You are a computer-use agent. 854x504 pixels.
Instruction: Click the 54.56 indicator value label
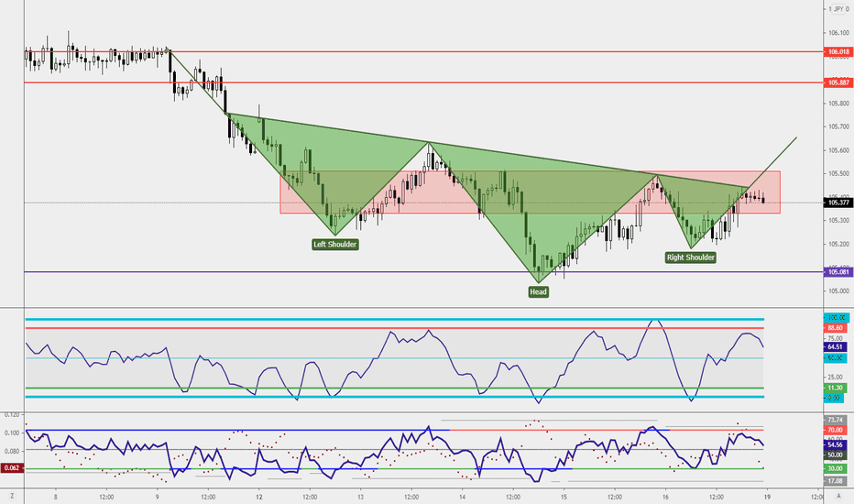coord(835,444)
